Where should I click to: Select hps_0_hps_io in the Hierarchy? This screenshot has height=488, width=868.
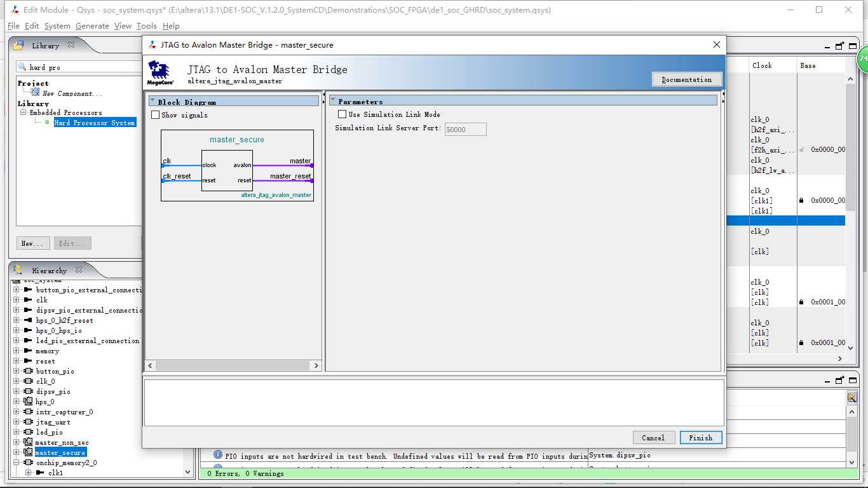(x=58, y=330)
